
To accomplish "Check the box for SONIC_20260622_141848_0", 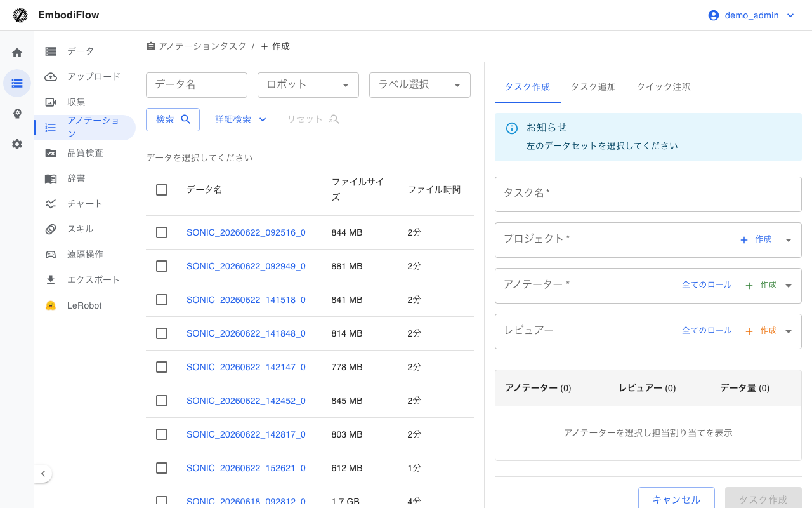I will coord(162,333).
